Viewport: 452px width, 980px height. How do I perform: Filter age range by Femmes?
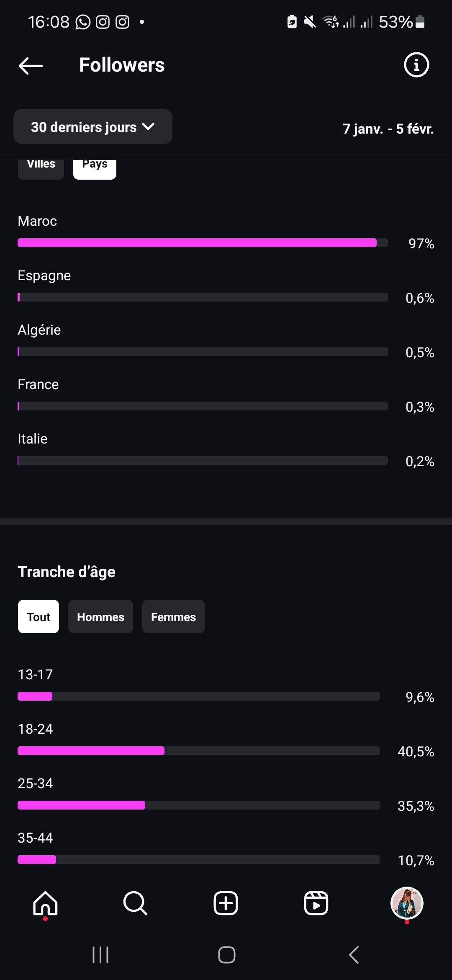[x=173, y=616]
